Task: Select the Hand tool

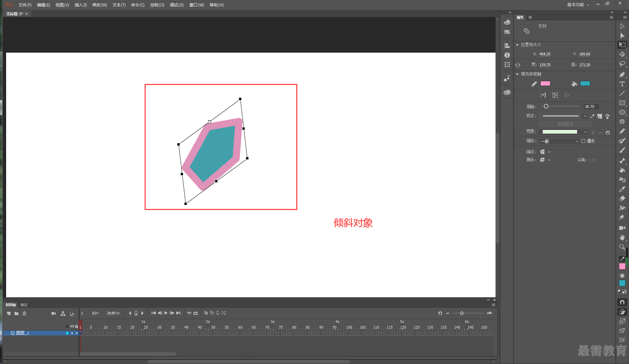Action: 622,238
